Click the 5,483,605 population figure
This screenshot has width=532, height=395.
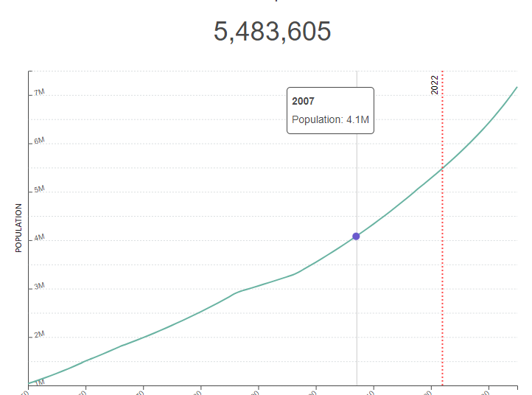pyautogui.click(x=273, y=32)
